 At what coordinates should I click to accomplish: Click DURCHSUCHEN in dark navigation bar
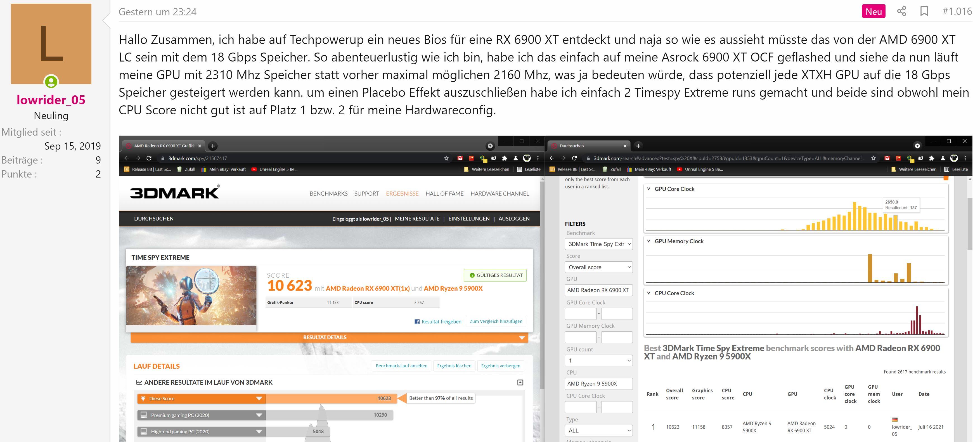coord(154,219)
